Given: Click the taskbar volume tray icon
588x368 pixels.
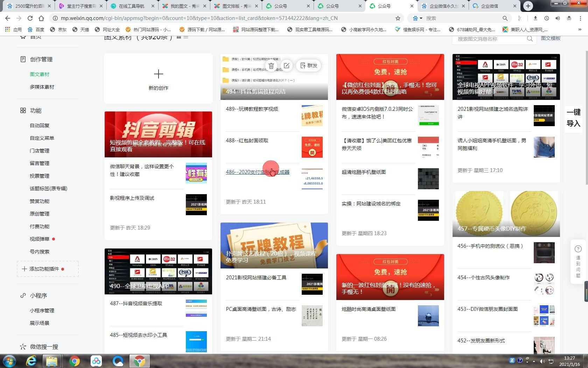Looking at the screenshot, I should (542, 361).
